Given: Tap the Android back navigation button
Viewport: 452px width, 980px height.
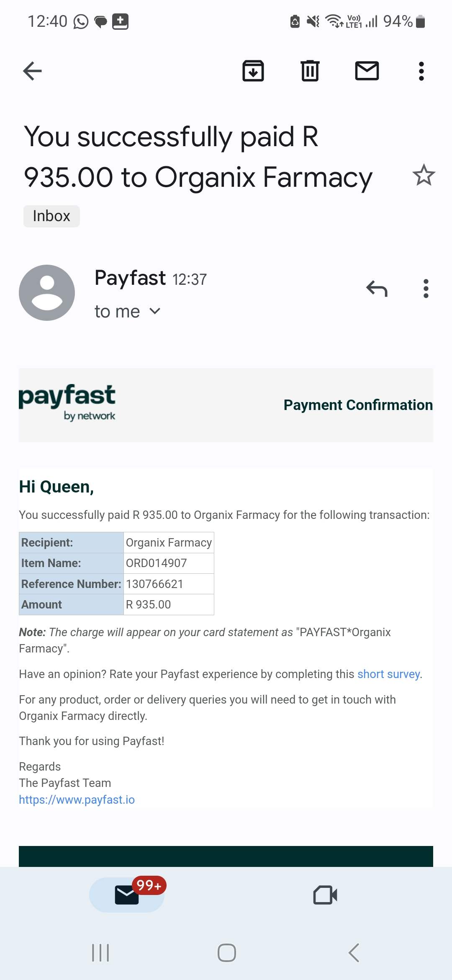Looking at the screenshot, I should 354,953.
